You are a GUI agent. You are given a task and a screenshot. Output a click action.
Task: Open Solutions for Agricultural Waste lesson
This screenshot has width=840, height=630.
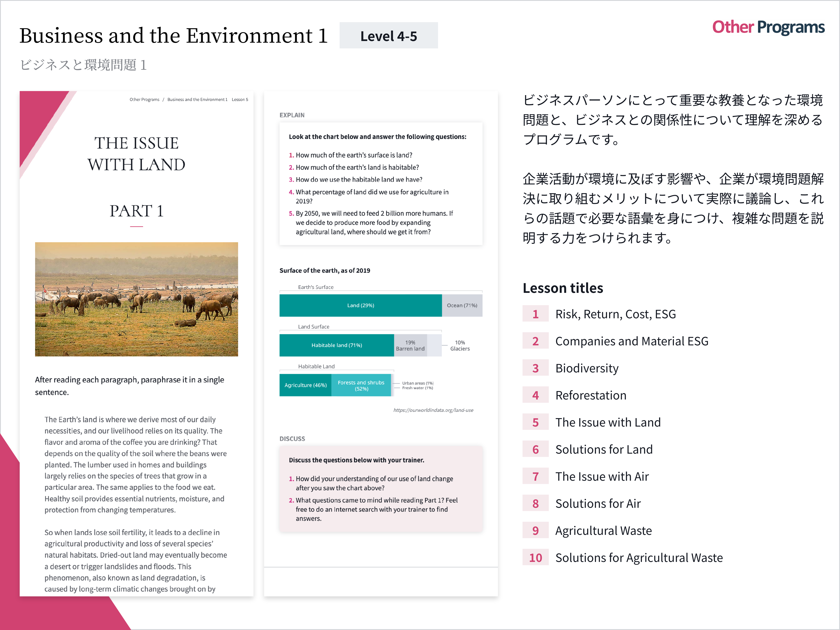point(639,557)
